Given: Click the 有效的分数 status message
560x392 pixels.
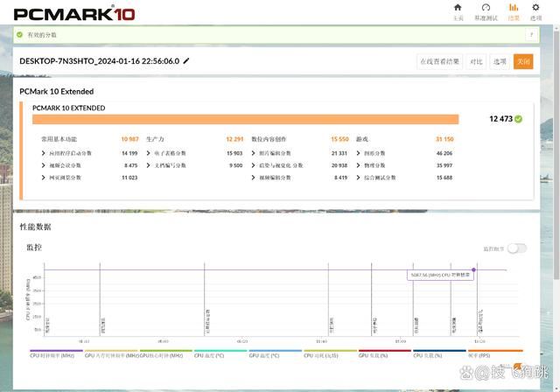Looking at the screenshot, I should pos(42,35).
